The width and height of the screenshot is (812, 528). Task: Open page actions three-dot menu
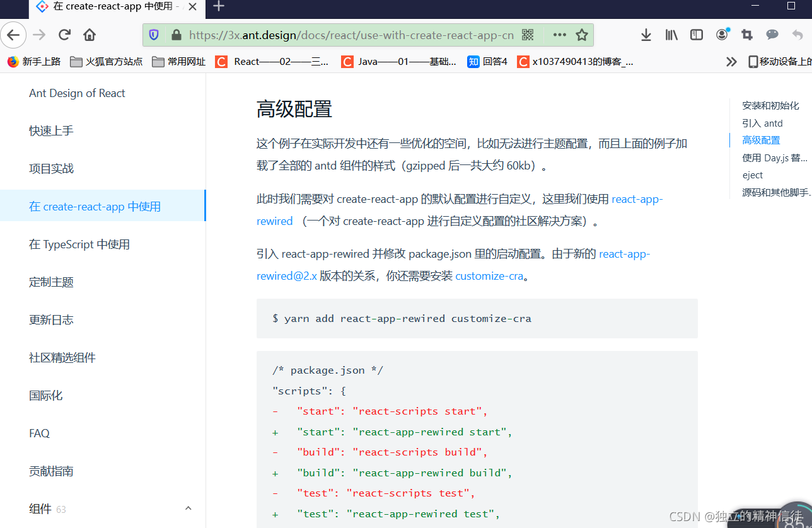(559, 35)
